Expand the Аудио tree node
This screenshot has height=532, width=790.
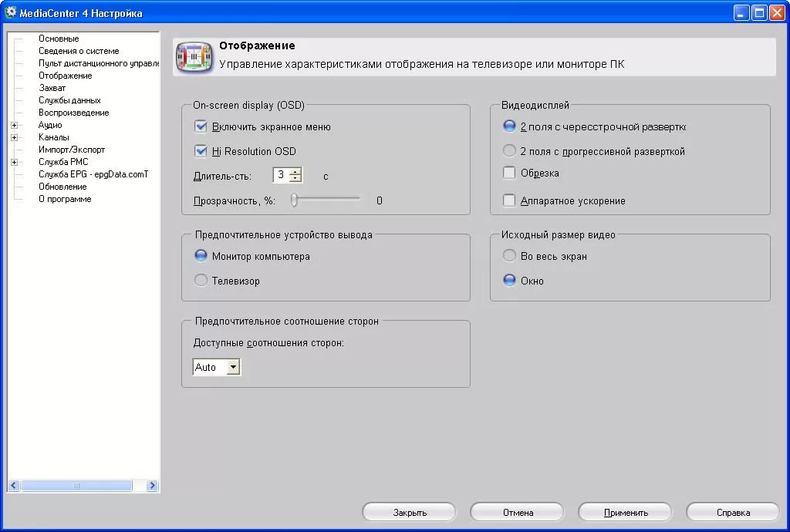point(14,126)
